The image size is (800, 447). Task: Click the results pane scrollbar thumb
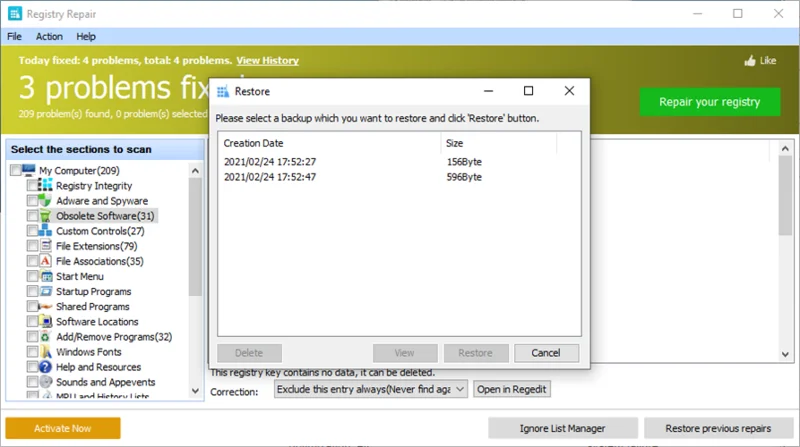[x=785, y=196]
